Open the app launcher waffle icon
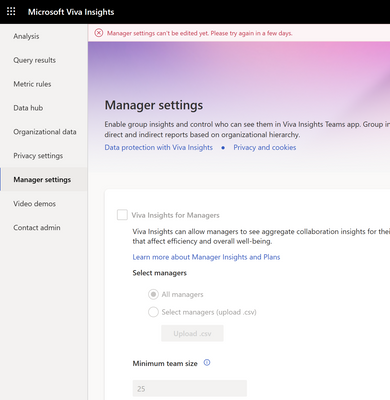 (11, 12)
